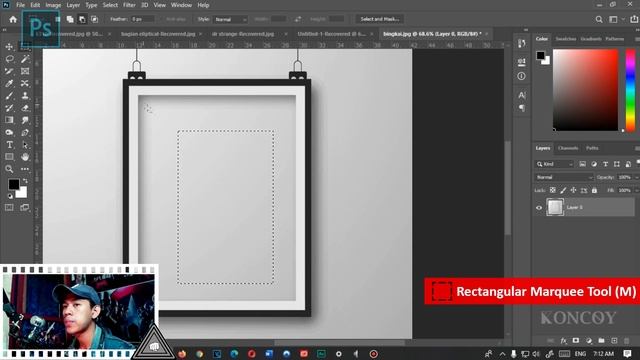Click the Home icon in options bar
Viewport: 640px width, 360px height.
[13, 19]
